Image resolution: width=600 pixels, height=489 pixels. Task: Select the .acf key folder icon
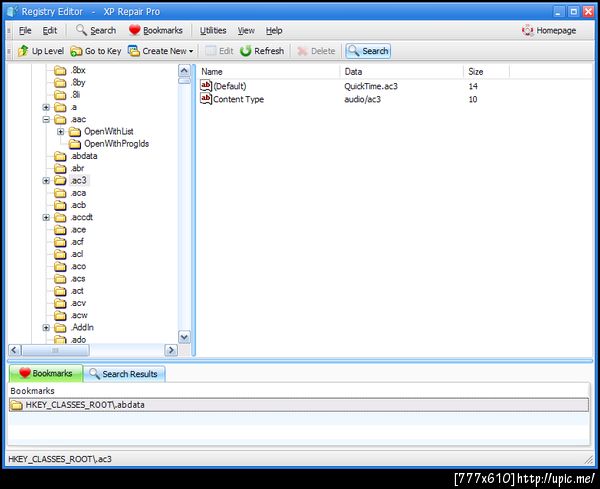click(60, 242)
